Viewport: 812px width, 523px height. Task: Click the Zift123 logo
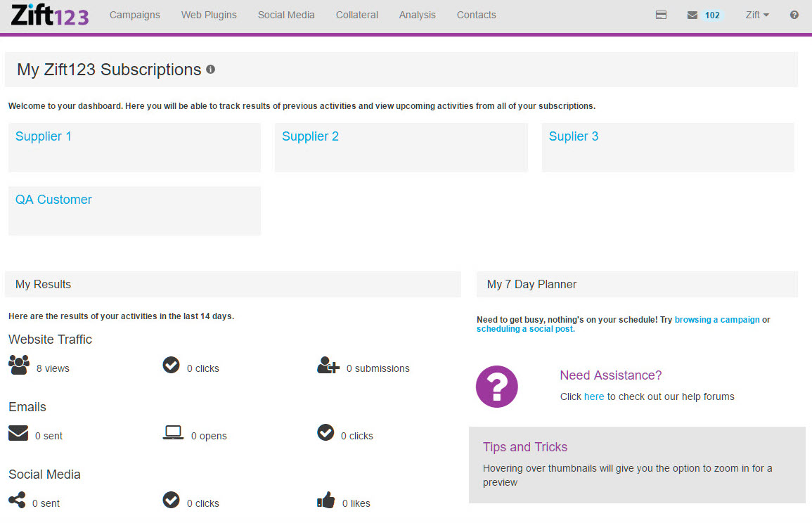point(50,15)
